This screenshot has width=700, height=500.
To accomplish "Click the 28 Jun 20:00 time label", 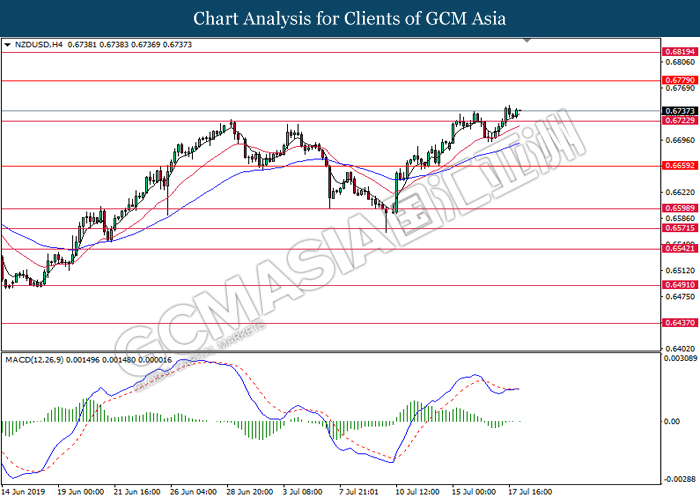I will pyautogui.click(x=250, y=492).
